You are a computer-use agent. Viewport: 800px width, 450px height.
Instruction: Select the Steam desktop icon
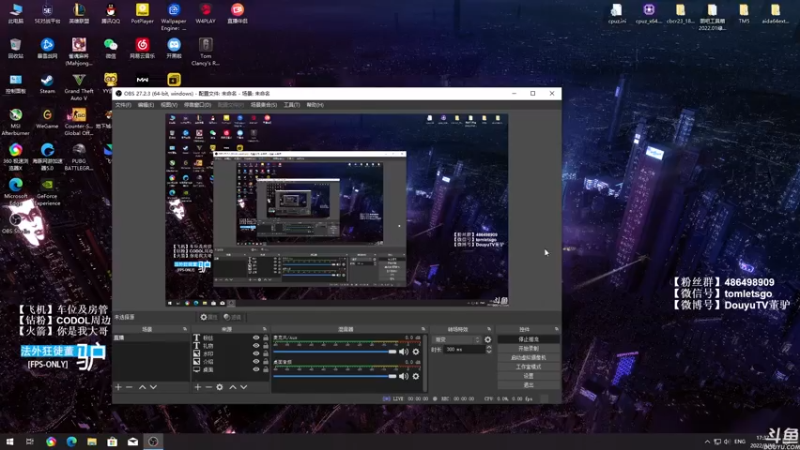[47, 84]
